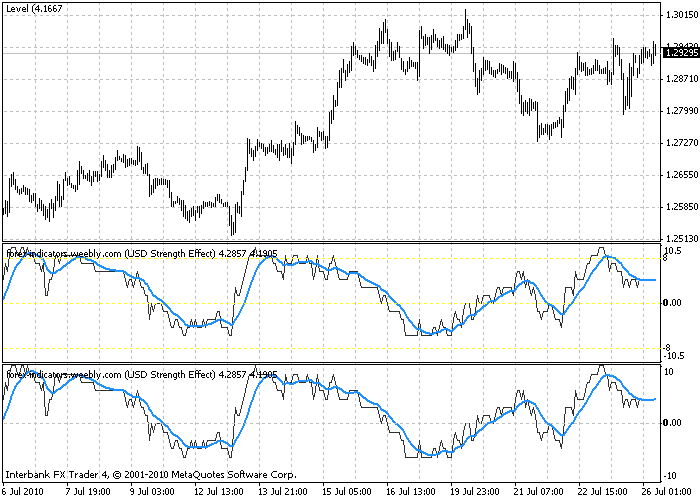The height and width of the screenshot is (500, 700).
Task: Click the 26 Jul 01:00 time label
Action: (x=672, y=492)
